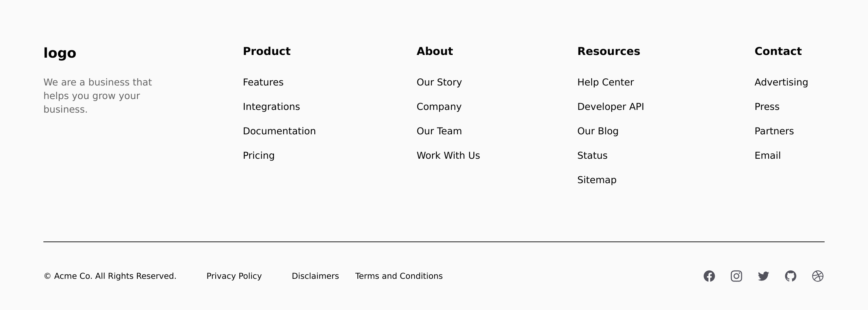Image resolution: width=868 pixels, height=310 pixels.
Task: Open Work With Us link
Action: click(448, 156)
